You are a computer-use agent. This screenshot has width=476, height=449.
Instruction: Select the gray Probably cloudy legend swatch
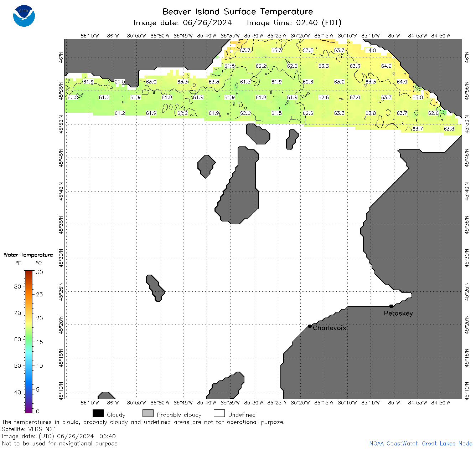pos(148,413)
